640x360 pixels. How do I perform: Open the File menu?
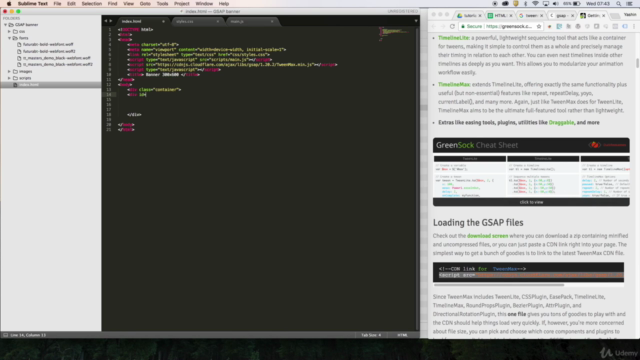click(x=57, y=4)
